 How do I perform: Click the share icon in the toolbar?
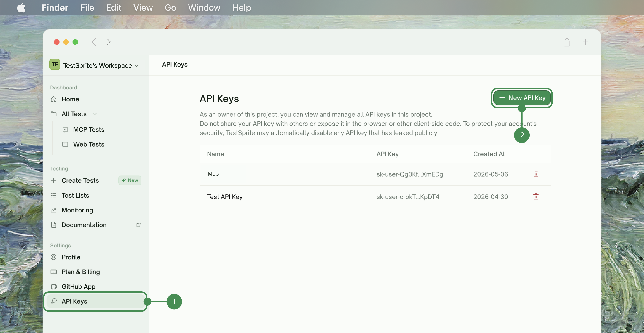pos(567,42)
